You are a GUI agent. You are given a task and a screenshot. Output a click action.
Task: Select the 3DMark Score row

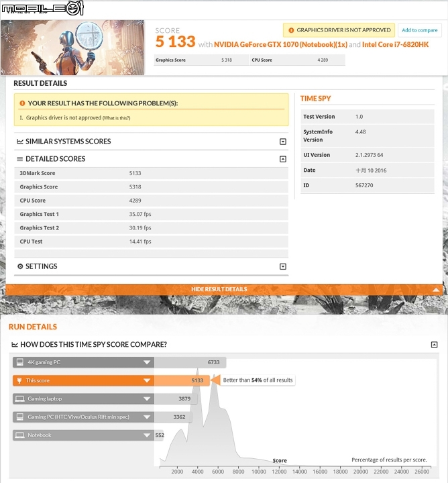coord(151,173)
